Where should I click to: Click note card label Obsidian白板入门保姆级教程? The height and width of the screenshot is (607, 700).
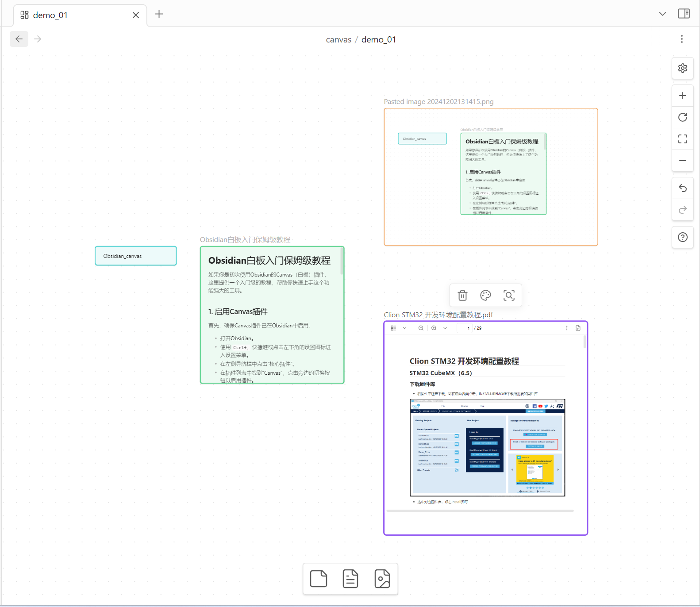click(245, 240)
